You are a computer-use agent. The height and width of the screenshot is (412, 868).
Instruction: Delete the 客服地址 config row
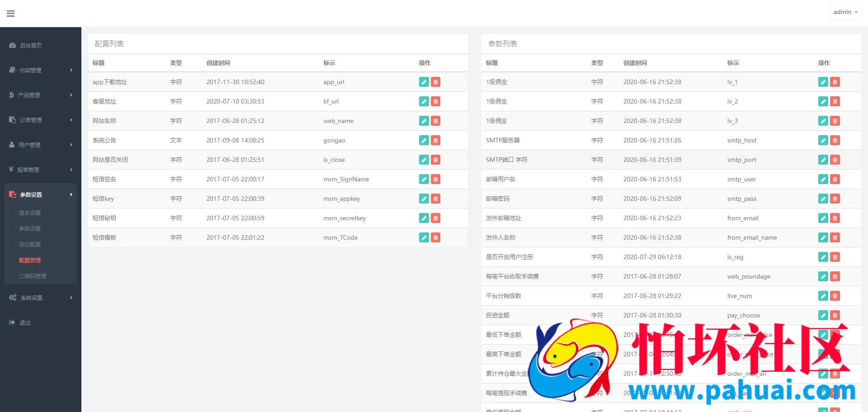[x=435, y=101]
